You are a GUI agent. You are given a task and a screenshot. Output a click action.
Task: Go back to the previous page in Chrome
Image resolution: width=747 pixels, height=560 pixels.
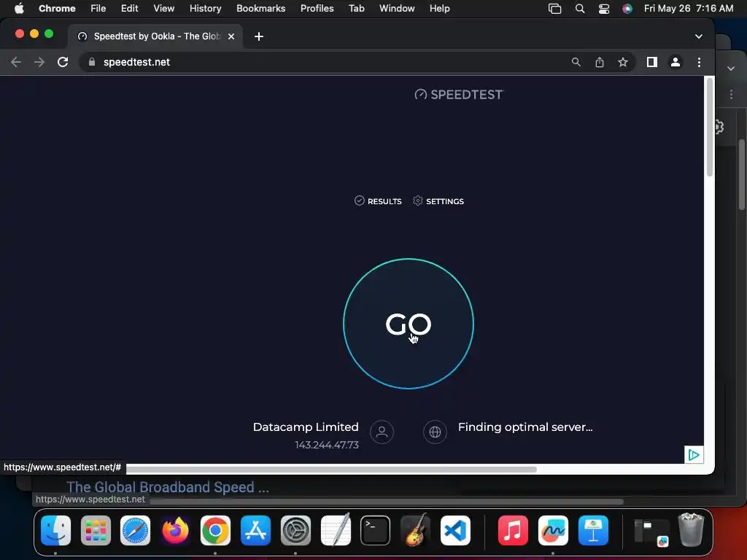pos(16,62)
